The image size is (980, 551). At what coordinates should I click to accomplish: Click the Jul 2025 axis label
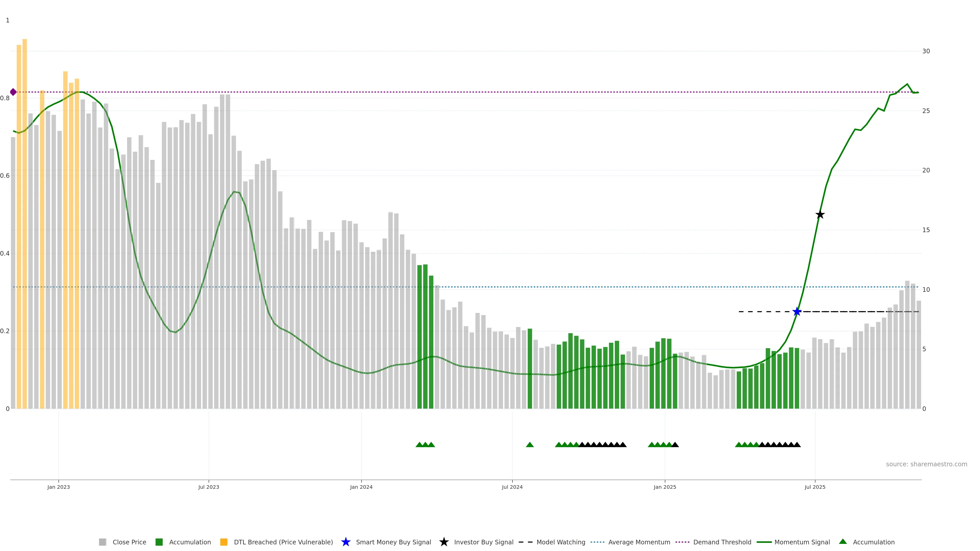tap(815, 487)
